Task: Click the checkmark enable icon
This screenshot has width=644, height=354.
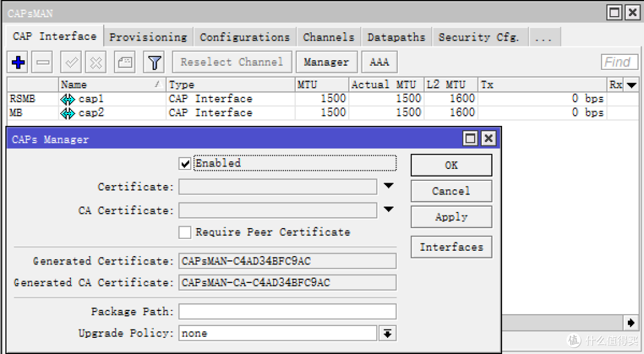Action: pyautogui.click(x=72, y=62)
